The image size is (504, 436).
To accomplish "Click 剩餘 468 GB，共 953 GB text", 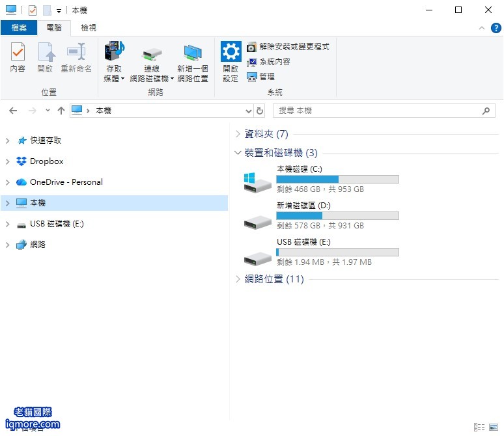I will click(320, 189).
